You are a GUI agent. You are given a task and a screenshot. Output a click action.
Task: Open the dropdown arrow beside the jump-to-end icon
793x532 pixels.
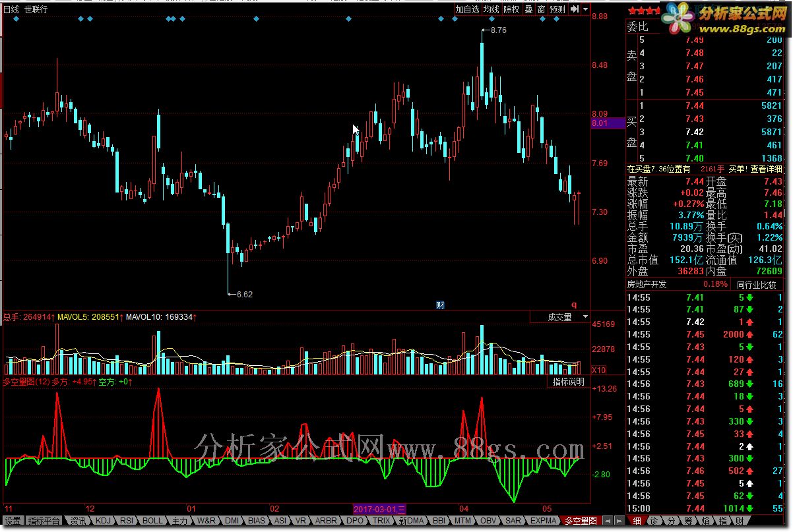585,9
